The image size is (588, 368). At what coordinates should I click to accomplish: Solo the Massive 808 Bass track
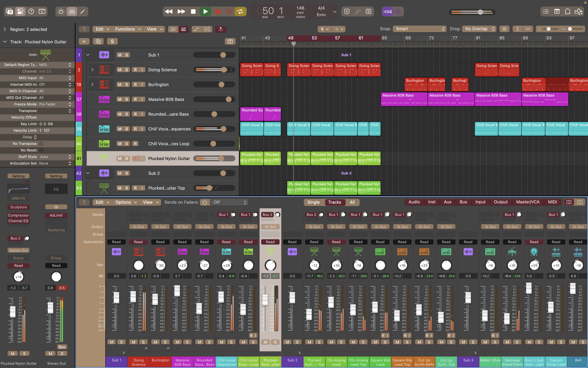(x=127, y=99)
